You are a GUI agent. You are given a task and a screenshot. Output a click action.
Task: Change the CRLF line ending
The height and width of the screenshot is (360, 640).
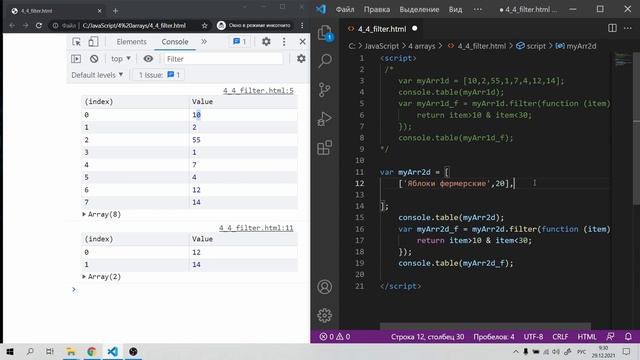tap(560, 336)
